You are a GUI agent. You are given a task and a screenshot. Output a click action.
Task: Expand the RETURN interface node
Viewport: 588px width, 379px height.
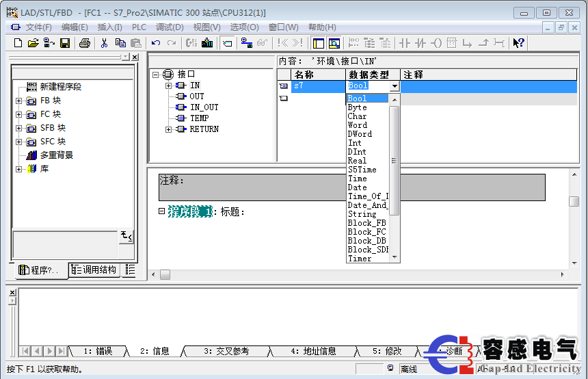click(168, 129)
